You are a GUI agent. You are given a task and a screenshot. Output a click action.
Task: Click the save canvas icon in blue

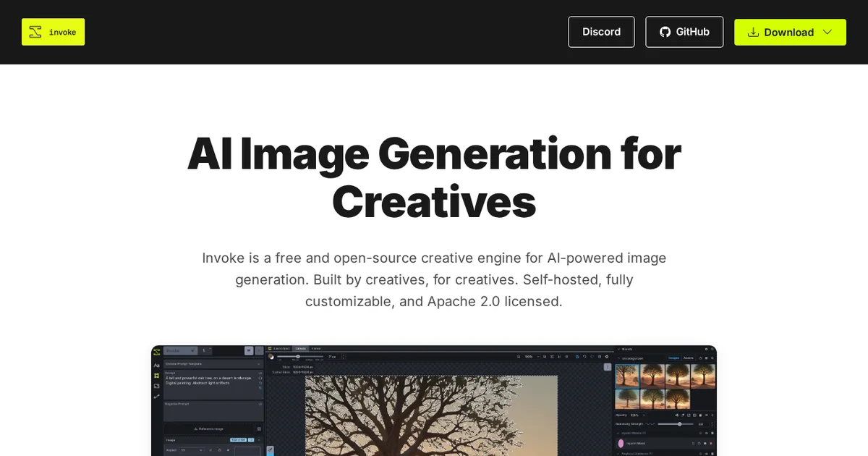pos(577,356)
